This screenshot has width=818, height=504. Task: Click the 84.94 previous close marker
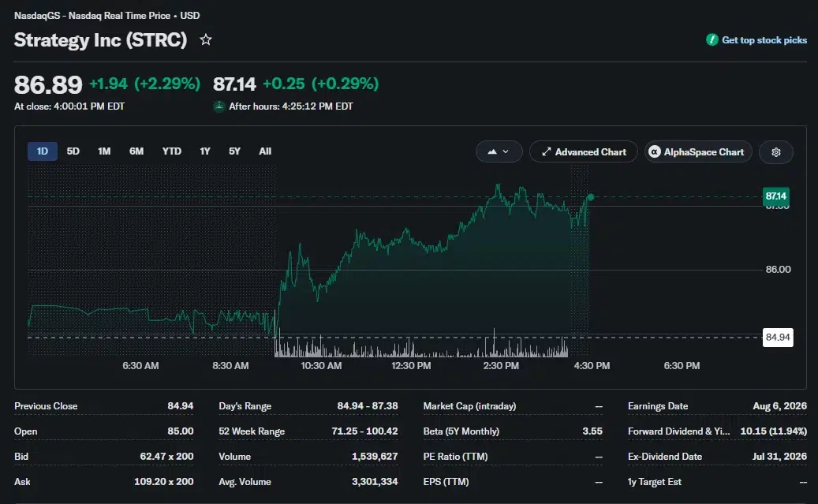[777, 337]
